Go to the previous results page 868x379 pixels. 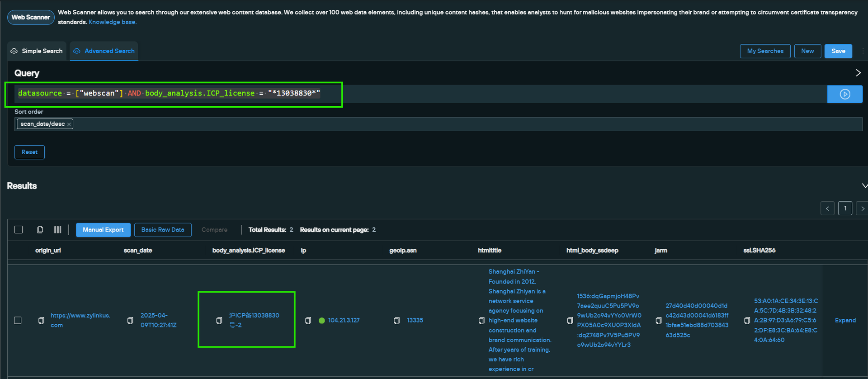click(827, 208)
